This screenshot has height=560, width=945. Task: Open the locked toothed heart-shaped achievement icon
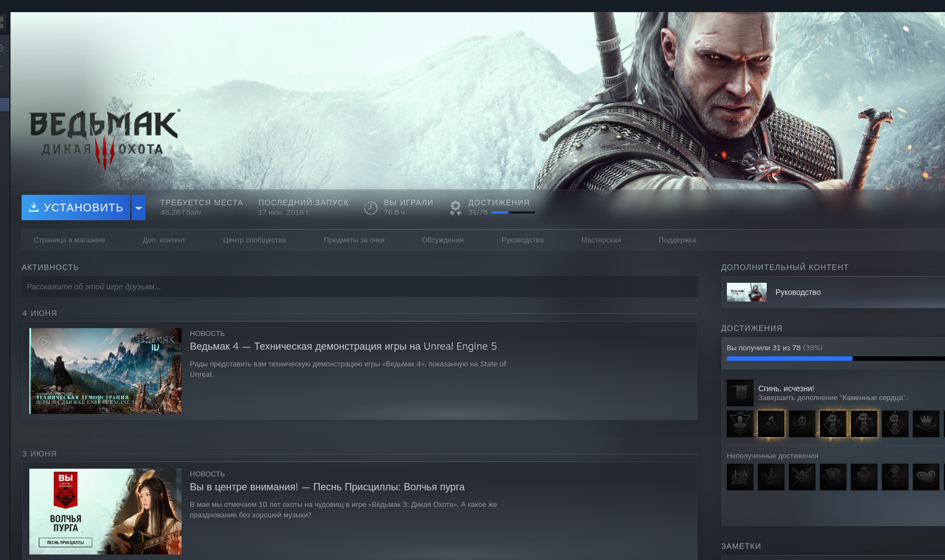(926, 477)
